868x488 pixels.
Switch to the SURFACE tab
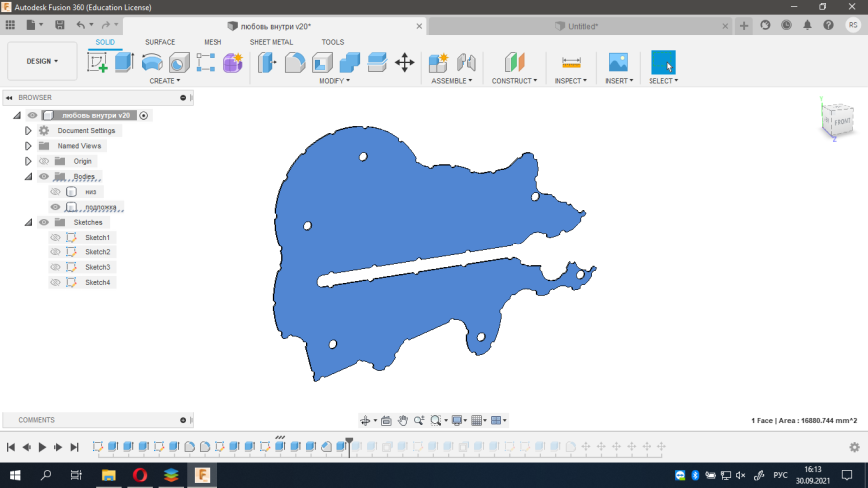[160, 42]
